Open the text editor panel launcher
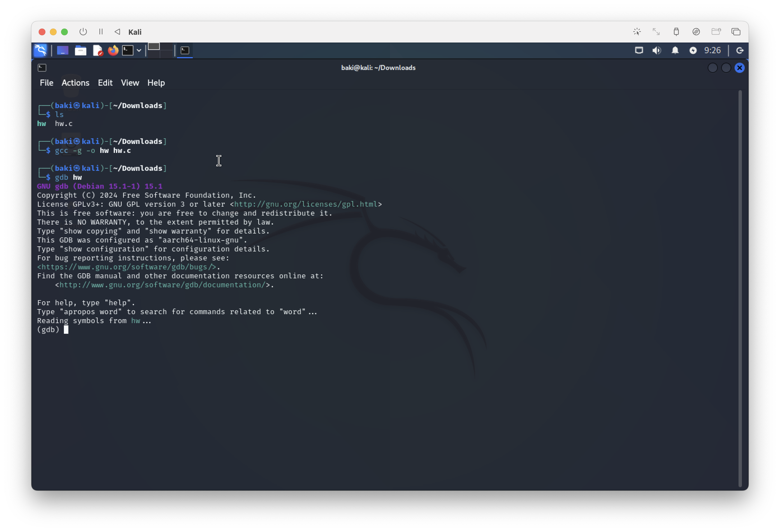The width and height of the screenshot is (780, 532). pos(97,50)
